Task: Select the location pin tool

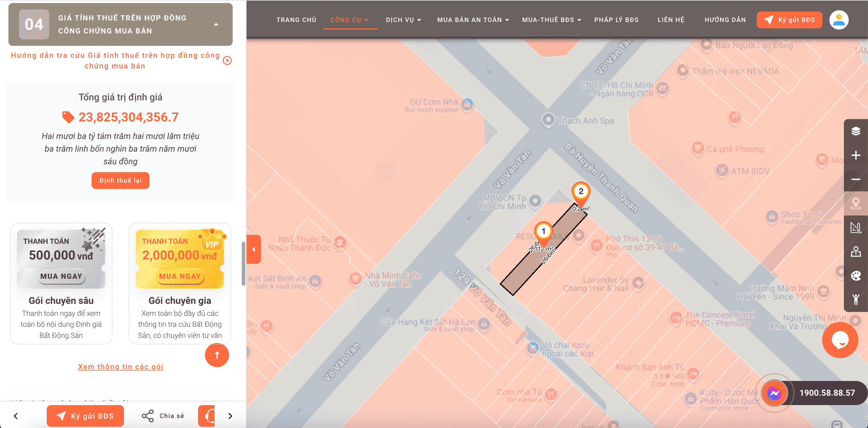Action: [x=856, y=203]
